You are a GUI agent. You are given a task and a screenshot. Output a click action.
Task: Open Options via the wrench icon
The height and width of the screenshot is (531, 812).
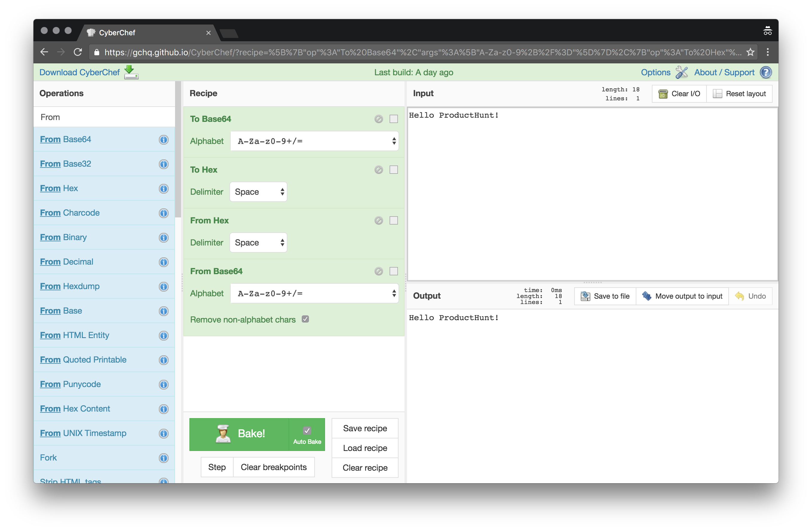(x=681, y=72)
